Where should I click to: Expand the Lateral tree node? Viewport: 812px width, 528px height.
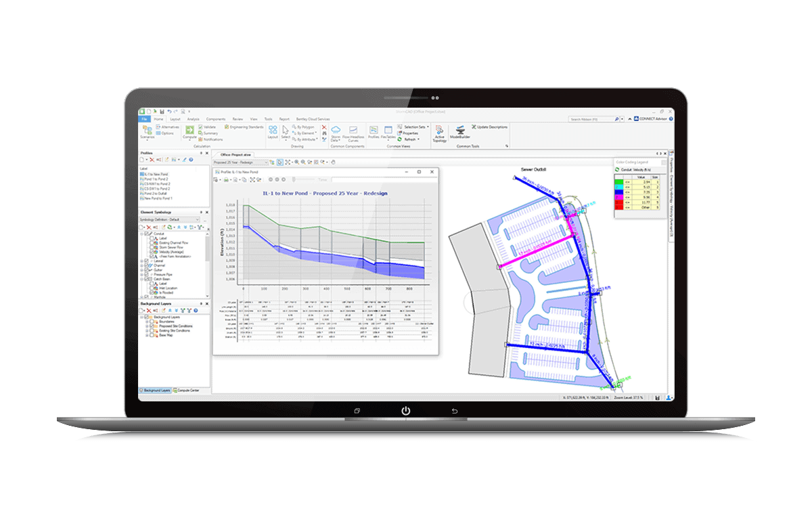(x=141, y=261)
